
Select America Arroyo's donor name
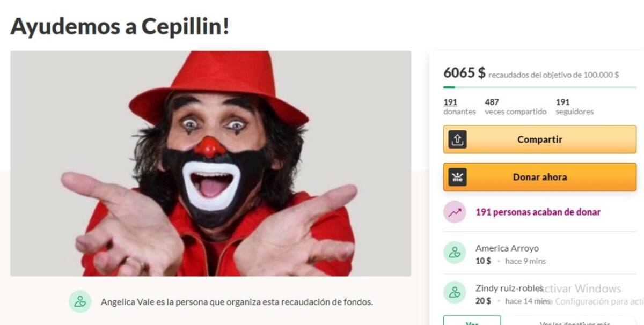tap(507, 248)
